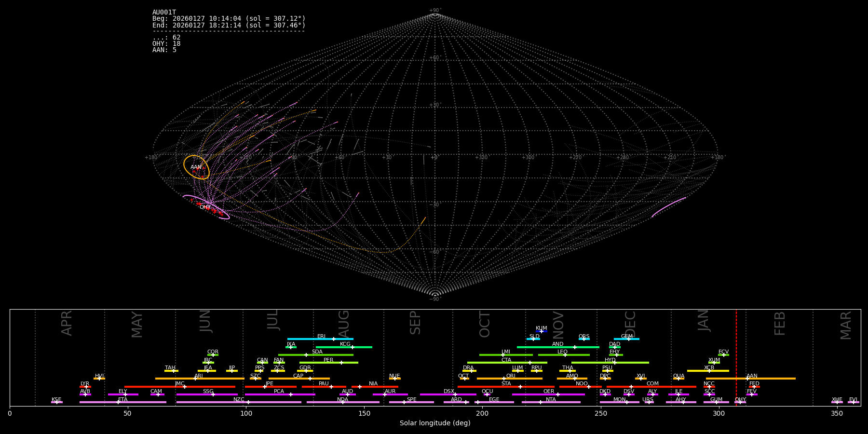Viewport: 868px width, 434px height.
Task: Click the OHY radiant label on sky map
Action: pos(205,207)
